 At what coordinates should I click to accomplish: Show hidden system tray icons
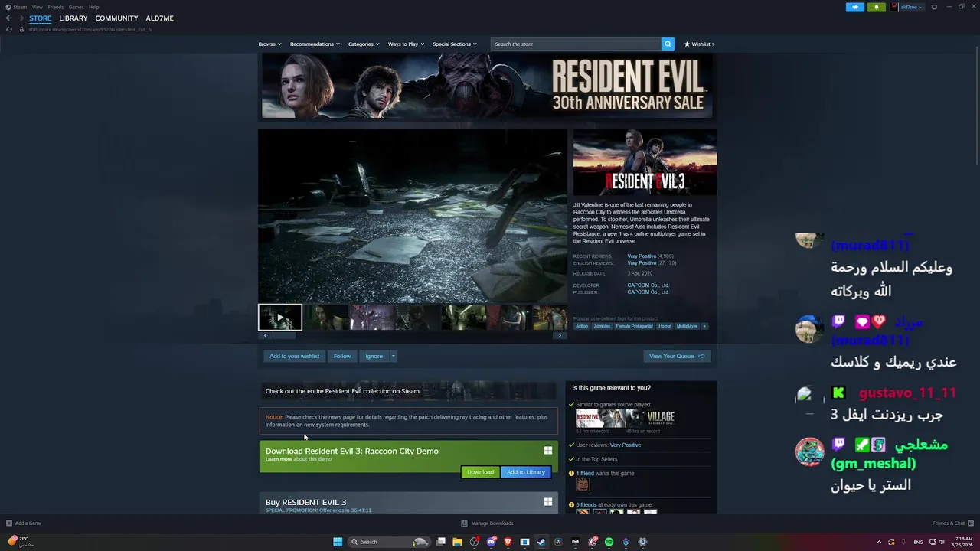879,542
